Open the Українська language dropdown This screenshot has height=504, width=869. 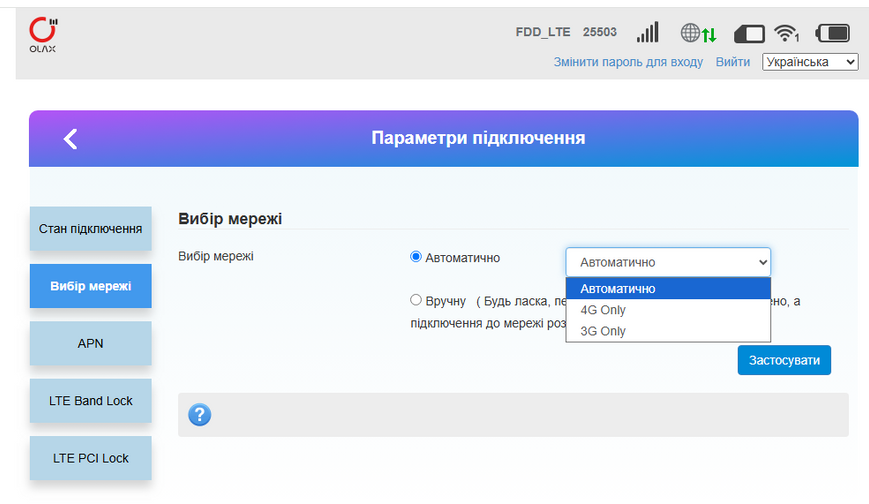[810, 62]
